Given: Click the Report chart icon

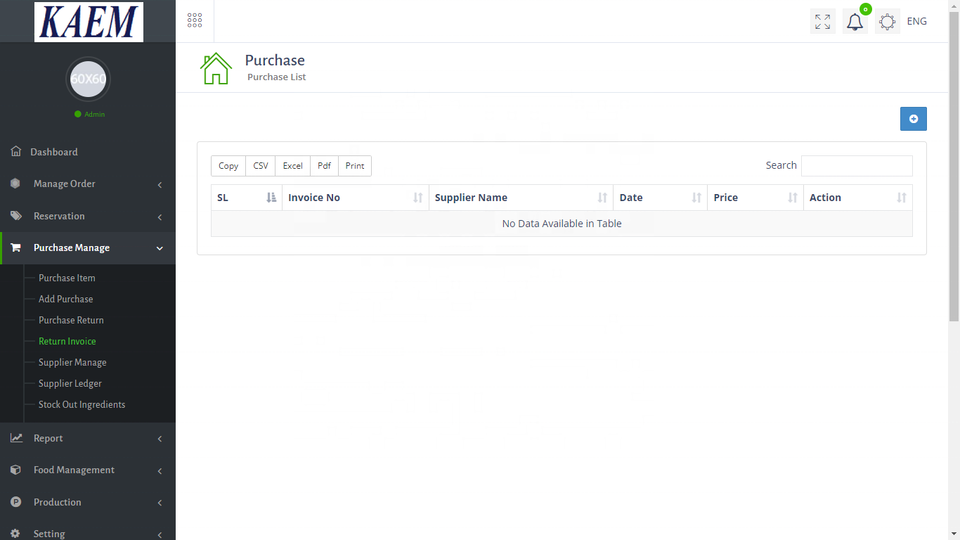Looking at the screenshot, I should (16, 438).
